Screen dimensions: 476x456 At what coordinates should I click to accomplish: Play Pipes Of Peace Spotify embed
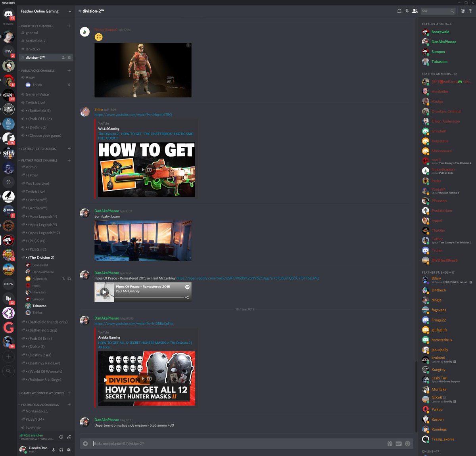pyautogui.click(x=104, y=292)
